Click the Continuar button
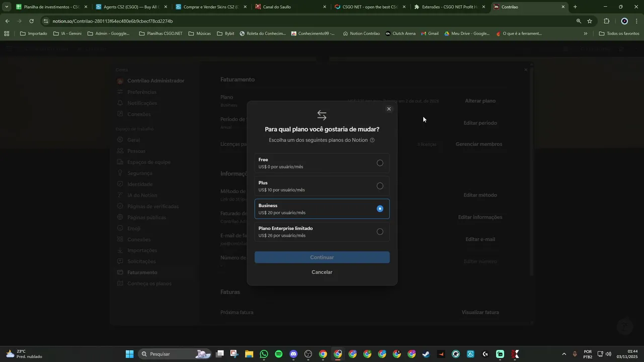The width and height of the screenshot is (644, 362). 322,257
